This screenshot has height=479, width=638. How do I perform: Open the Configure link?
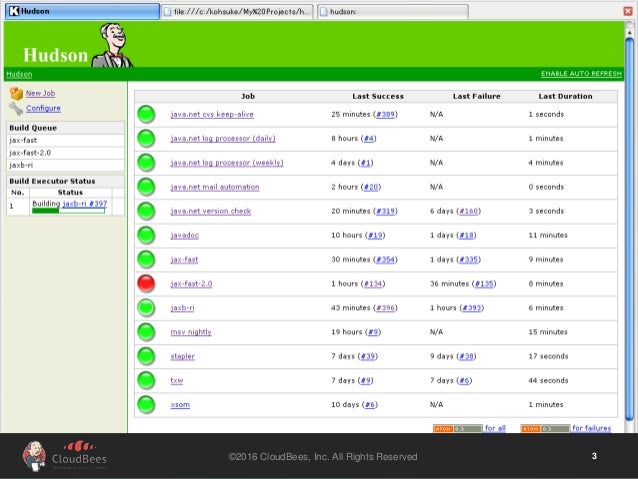tap(43, 108)
